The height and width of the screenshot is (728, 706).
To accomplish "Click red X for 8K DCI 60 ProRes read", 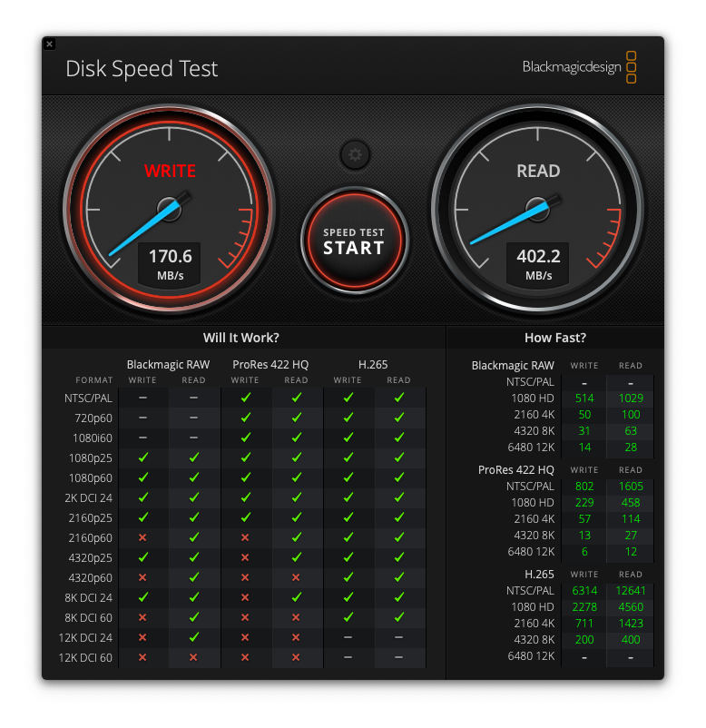I will [x=296, y=617].
